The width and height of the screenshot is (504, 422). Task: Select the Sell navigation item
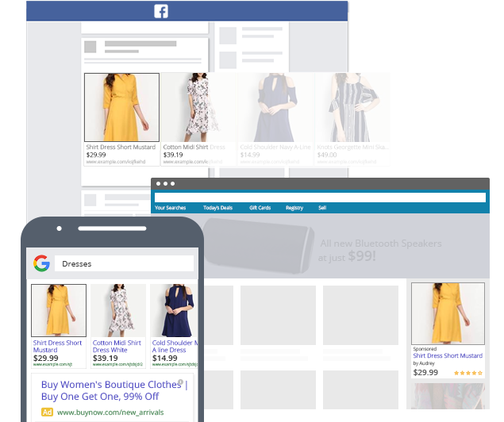click(x=322, y=208)
